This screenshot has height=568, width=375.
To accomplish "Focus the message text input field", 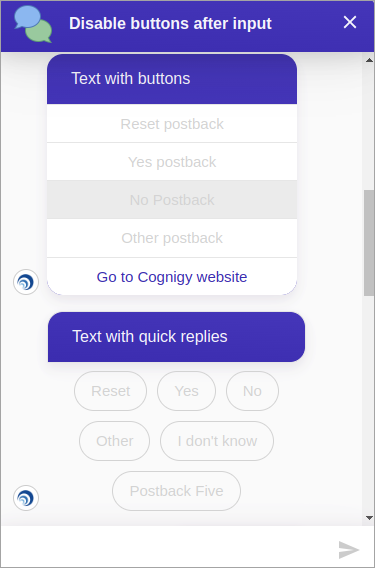I will point(168,548).
